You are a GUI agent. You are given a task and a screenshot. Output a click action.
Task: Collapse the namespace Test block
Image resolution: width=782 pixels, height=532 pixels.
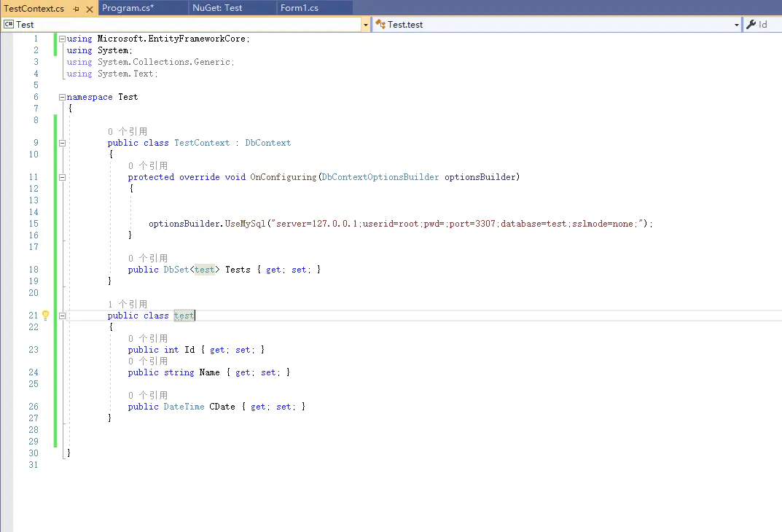pyautogui.click(x=63, y=97)
